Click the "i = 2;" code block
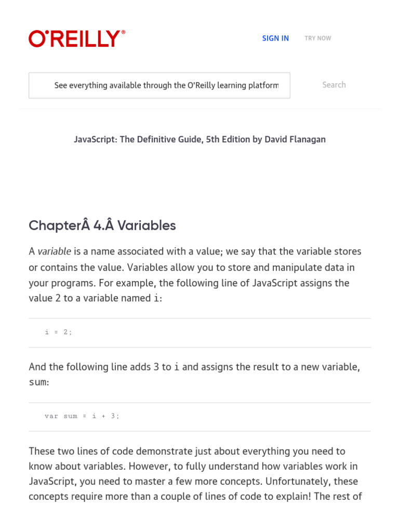 tap(59, 332)
